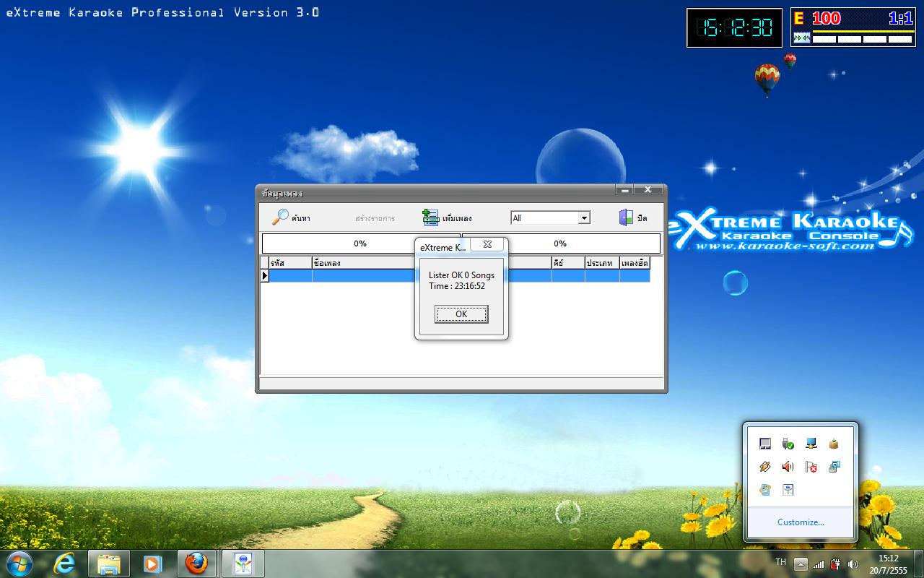Click the hand-and-windows tray icon in the popup
The image size is (924, 578).
[834, 467]
